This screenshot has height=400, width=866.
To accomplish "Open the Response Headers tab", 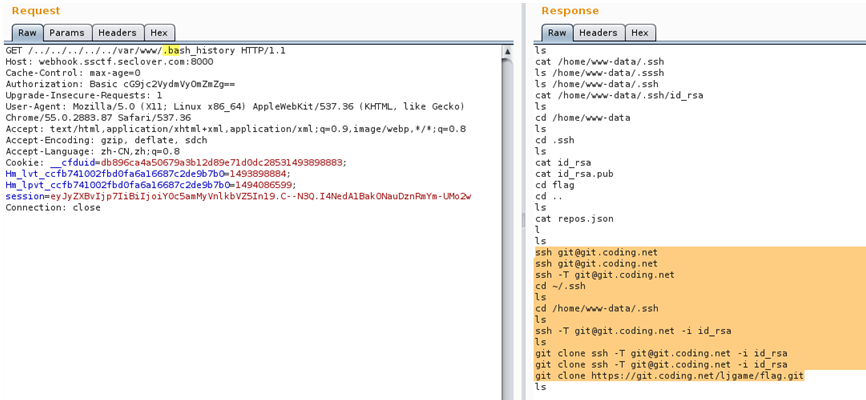I will pyautogui.click(x=598, y=33).
